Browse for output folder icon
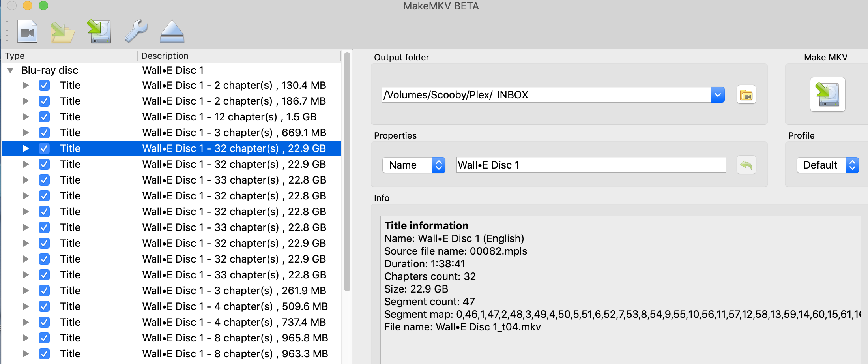This screenshot has height=364, width=868. pyautogui.click(x=746, y=95)
